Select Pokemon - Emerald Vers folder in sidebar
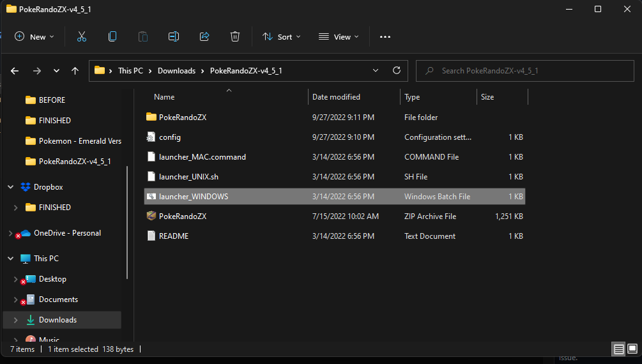Viewport: 642px width, 364px height. tap(80, 141)
